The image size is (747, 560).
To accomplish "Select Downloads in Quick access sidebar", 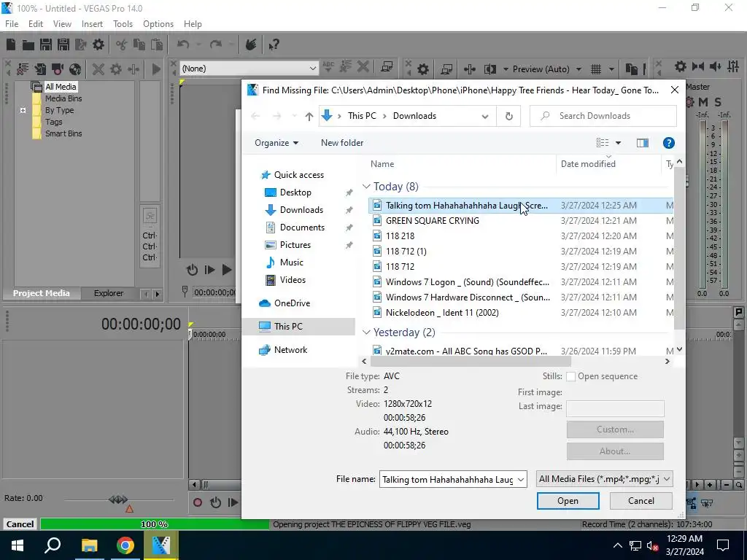I will click(301, 210).
